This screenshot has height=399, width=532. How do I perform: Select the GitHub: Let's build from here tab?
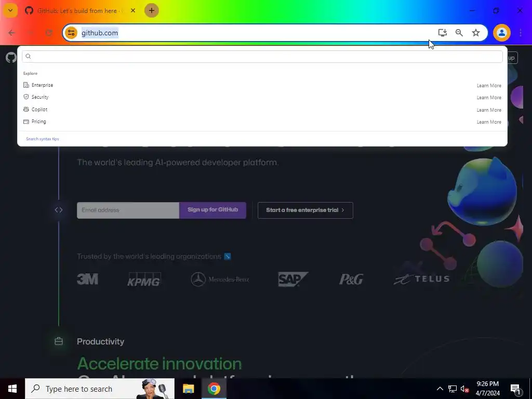pos(81,10)
